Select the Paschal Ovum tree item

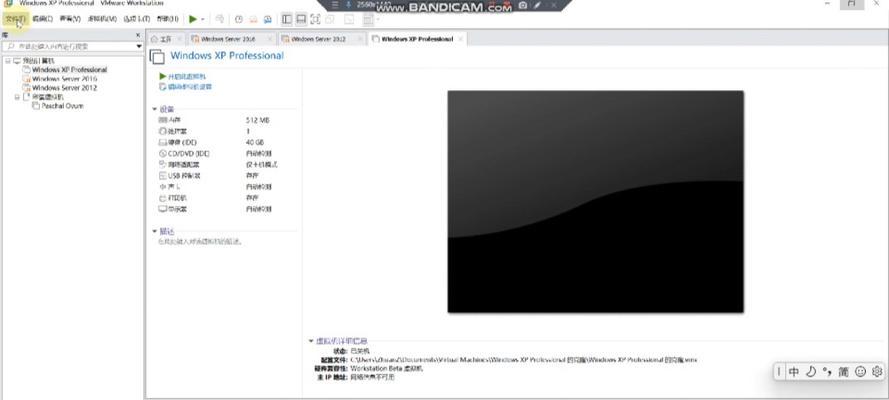pyautogui.click(x=62, y=106)
